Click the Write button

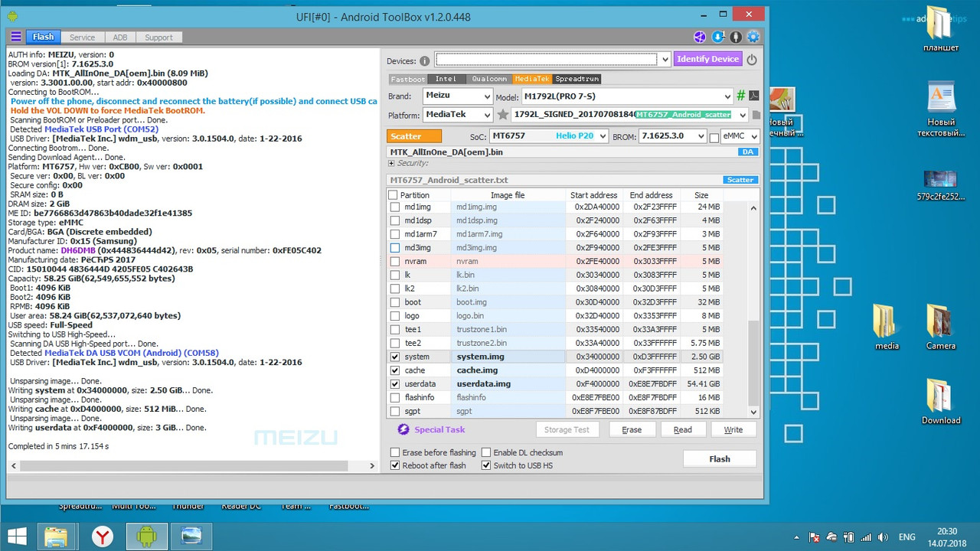[733, 429]
